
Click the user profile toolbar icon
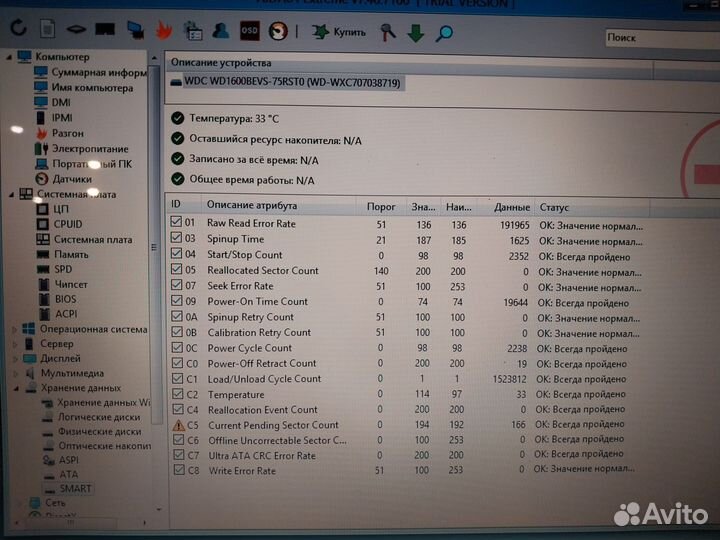click(x=221, y=31)
